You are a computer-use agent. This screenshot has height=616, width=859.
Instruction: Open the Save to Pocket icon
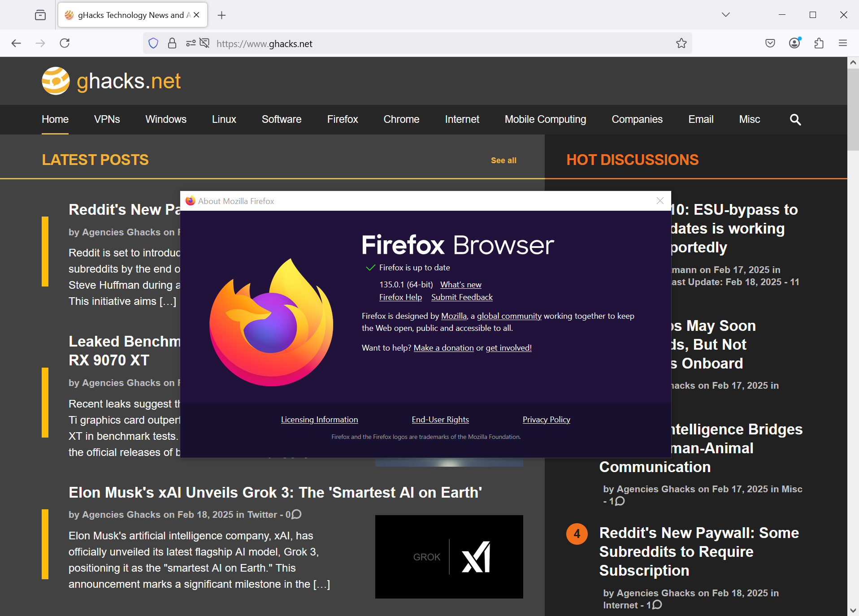click(770, 43)
